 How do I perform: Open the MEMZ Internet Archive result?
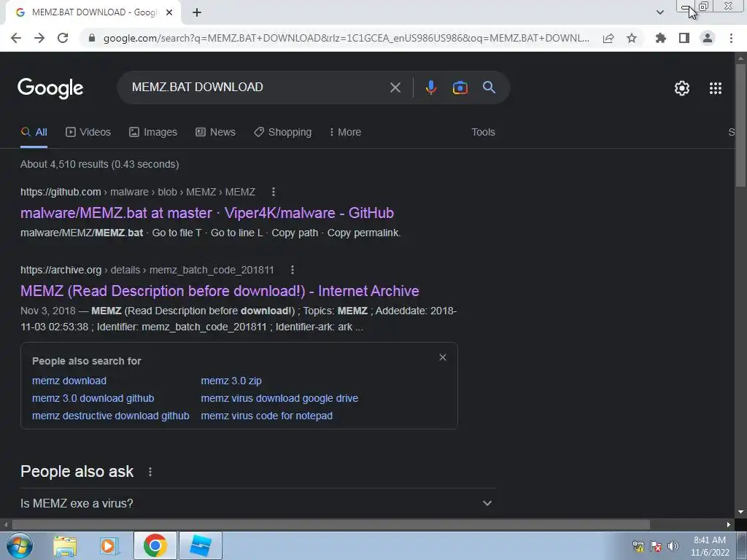220,291
